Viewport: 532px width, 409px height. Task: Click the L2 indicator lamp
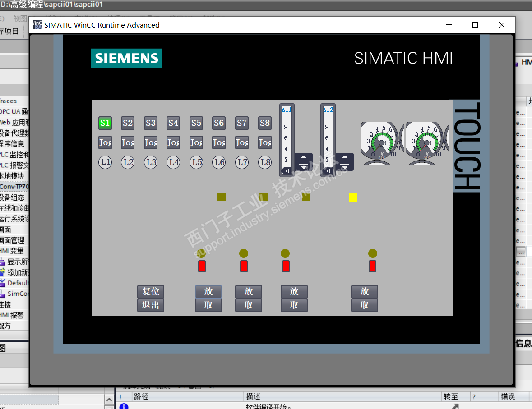click(x=128, y=162)
